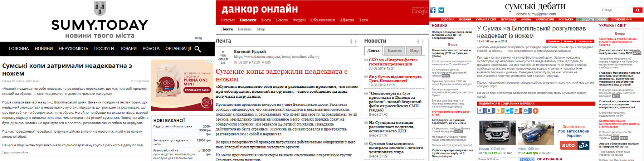Open VK icon in Сумські дебати header
The image size is (644, 161).
(441, 10)
